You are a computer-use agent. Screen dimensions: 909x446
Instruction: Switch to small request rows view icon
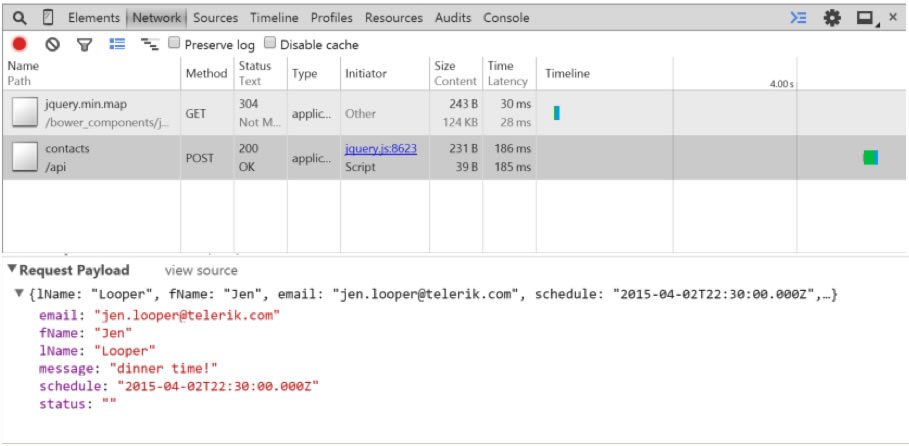(x=150, y=44)
